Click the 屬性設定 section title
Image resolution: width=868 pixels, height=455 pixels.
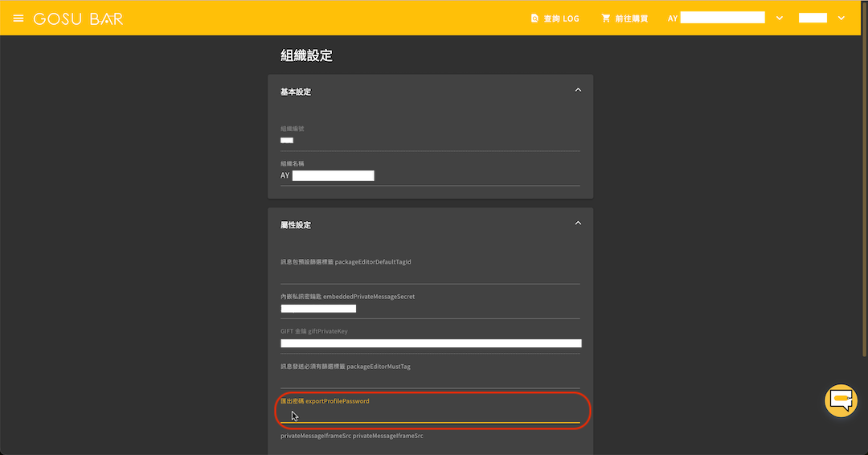(x=296, y=225)
